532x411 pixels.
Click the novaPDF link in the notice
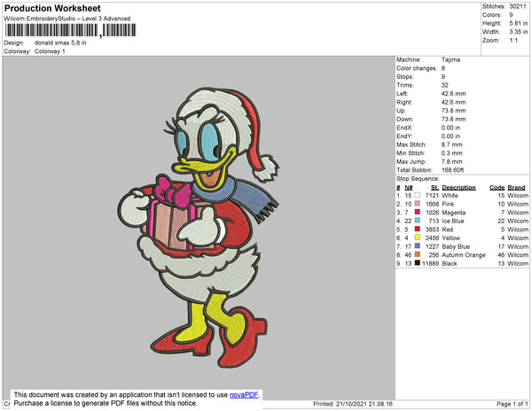tap(244, 395)
